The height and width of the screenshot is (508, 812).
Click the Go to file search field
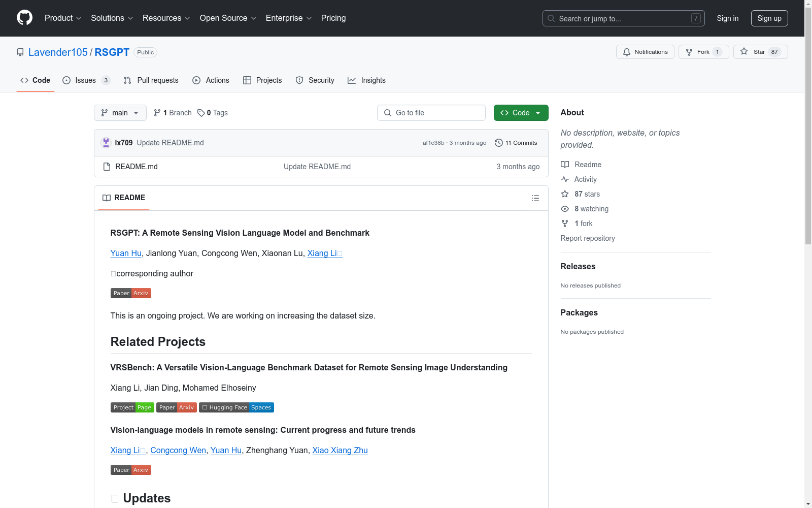point(431,113)
